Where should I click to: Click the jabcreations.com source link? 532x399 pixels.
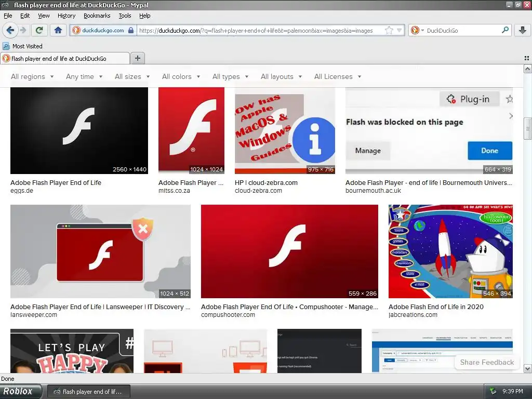413,315
